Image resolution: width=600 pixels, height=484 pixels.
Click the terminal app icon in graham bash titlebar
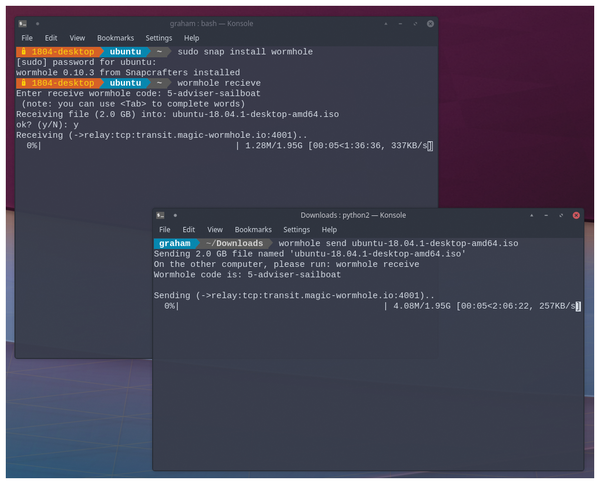click(x=23, y=24)
